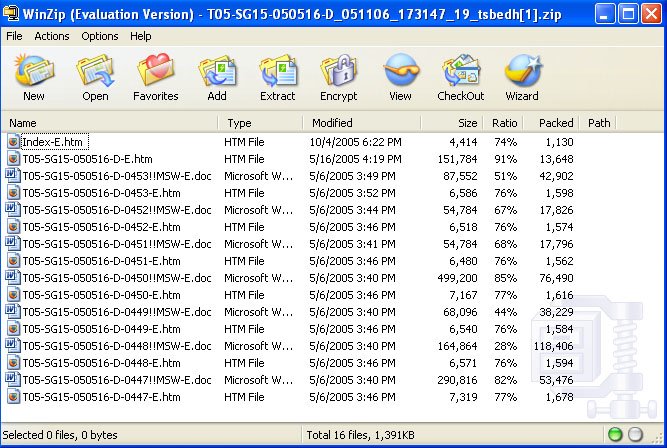This screenshot has height=448, width=667.
Task: Select file name T05-SG15-050516-D-0453!!MSW-E.doc
Action: pyautogui.click(x=117, y=176)
